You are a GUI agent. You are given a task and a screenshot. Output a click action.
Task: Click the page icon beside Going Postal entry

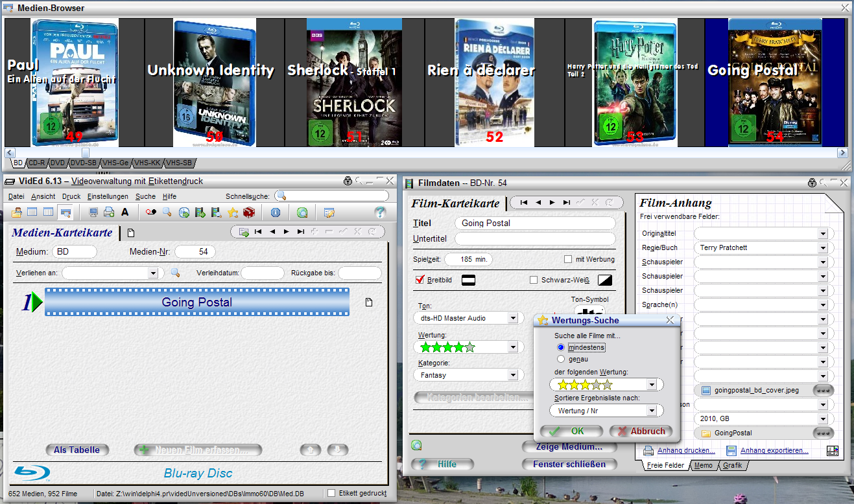pos(368,302)
